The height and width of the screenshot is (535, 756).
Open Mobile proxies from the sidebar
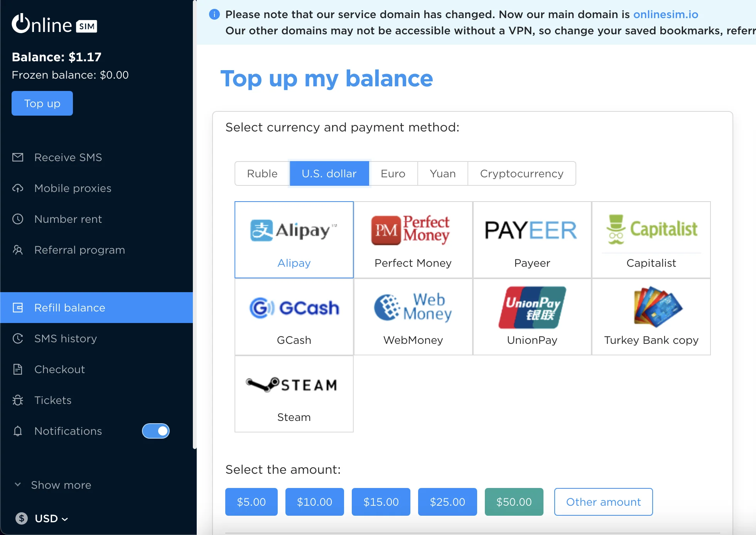click(x=96, y=188)
